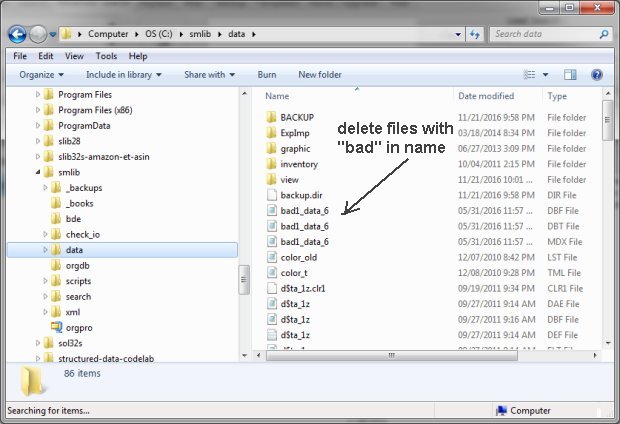Expand the ProgramData tree node

pos(38,126)
